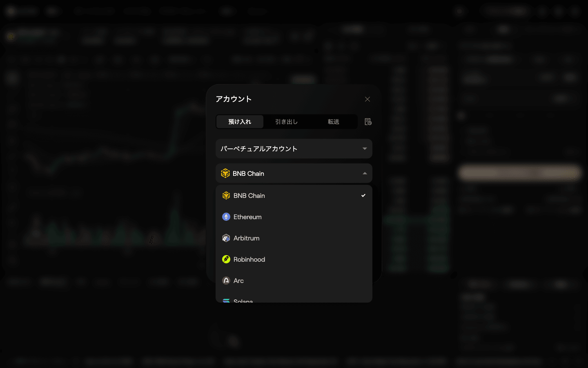Select the 預け入れ tab
588x368 pixels.
tap(240, 122)
